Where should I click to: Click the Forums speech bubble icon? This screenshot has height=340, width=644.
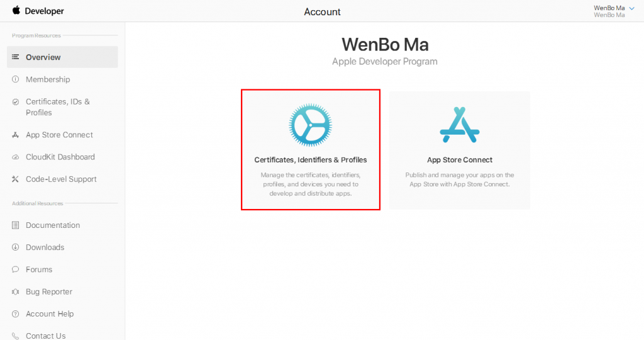16,269
